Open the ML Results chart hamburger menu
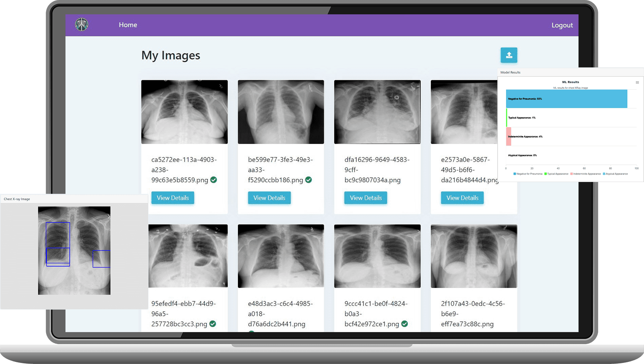Image resolution: width=644 pixels, height=364 pixels. pyautogui.click(x=637, y=82)
